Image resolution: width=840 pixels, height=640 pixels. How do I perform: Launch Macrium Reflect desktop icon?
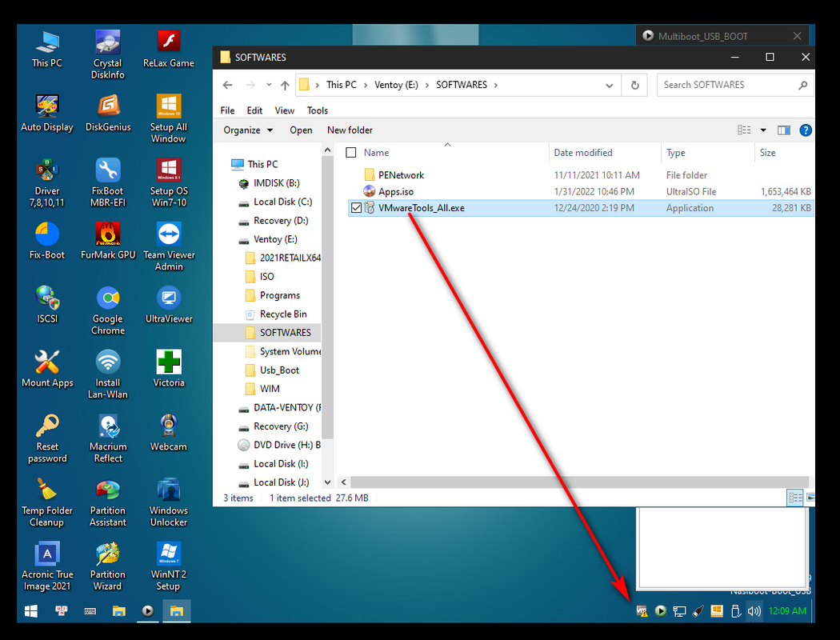[x=108, y=438]
